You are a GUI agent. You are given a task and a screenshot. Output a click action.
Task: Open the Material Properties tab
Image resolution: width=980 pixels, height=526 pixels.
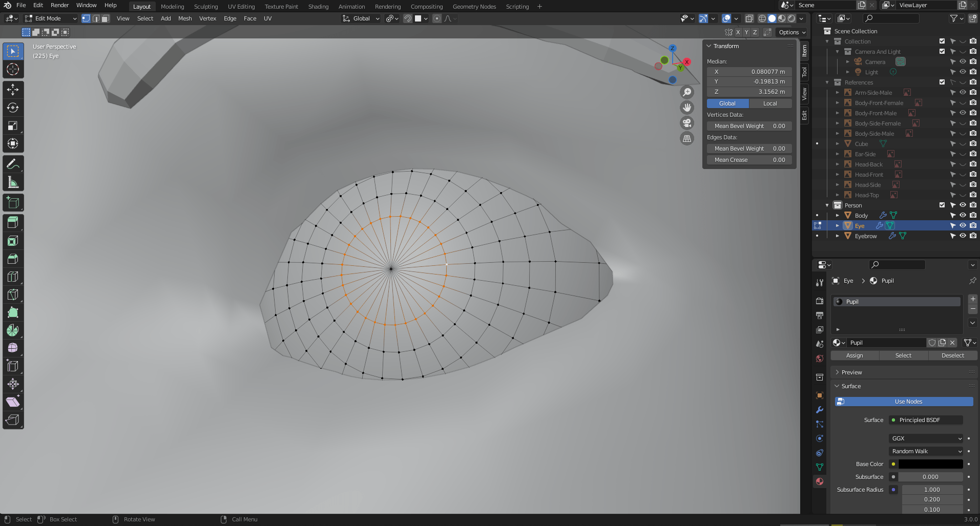tap(819, 481)
